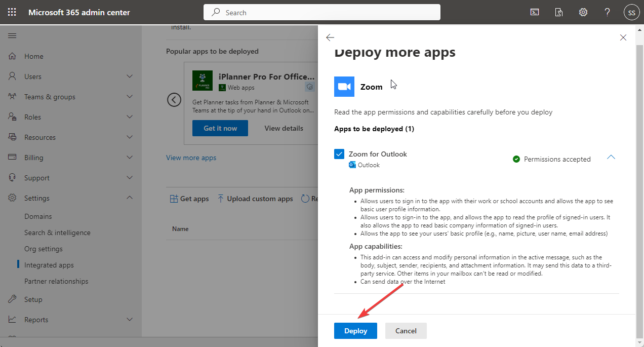Image resolution: width=644 pixels, height=347 pixels.
Task: Click the Users person icon
Action: pos(13,76)
